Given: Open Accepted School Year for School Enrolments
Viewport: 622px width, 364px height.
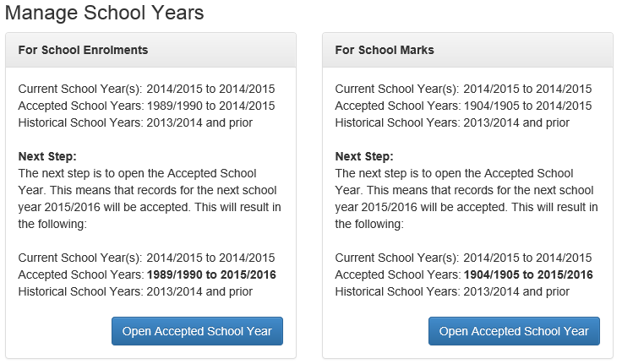Looking at the screenshot, I should pos(197,331).
